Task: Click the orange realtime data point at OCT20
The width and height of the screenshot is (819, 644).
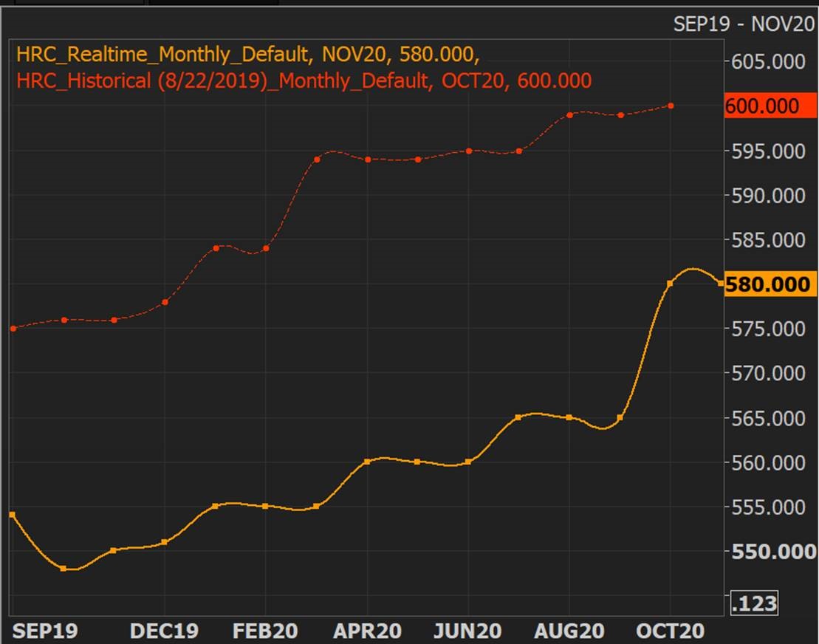Action: [670, 284]
